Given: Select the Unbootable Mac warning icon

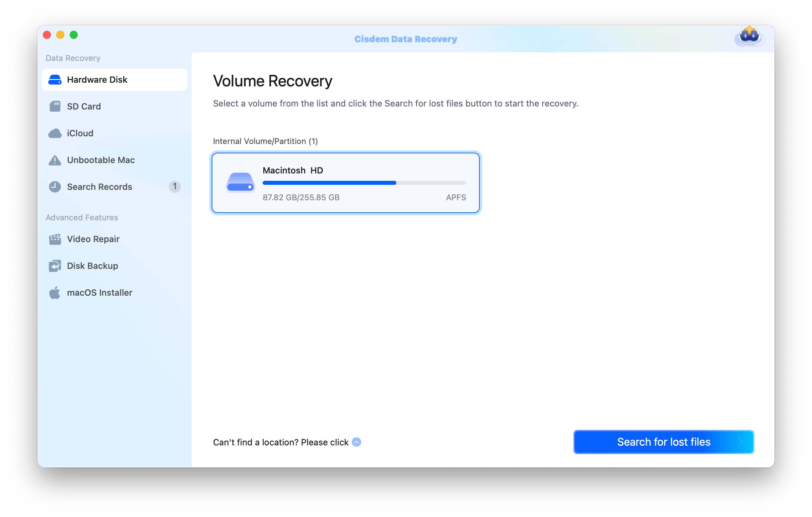Looking at the screenshot, I should (55, 160).
